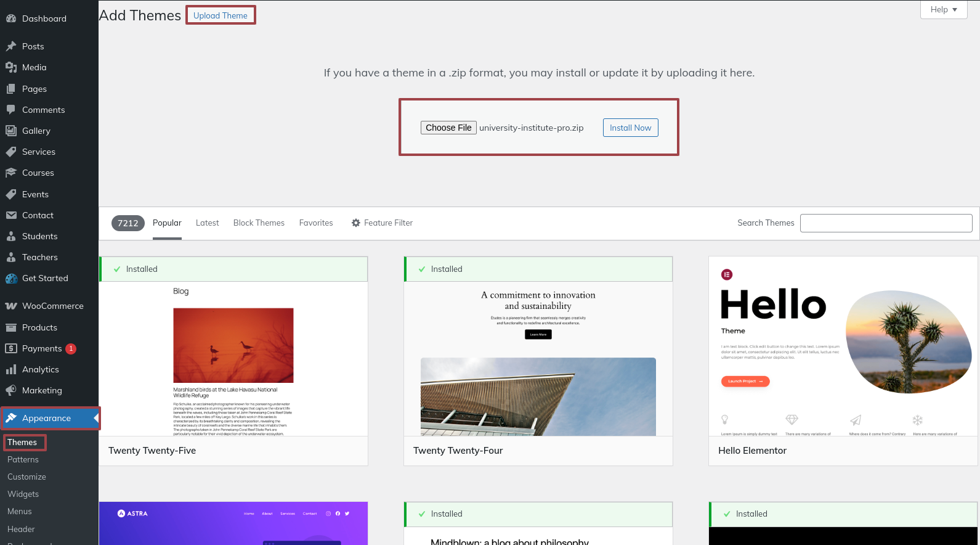980x545 pixels.
Task: Open Customize submenu item
Action: pyautogui.click(x=26, y=477)
